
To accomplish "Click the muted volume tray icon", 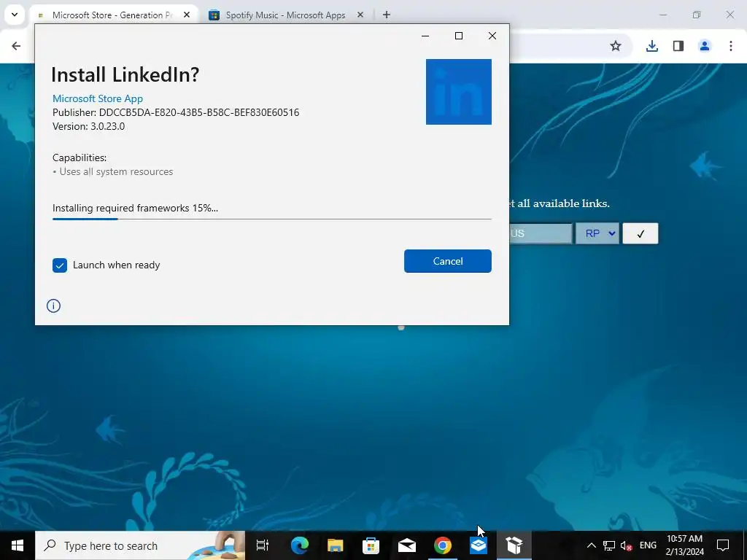I will pyautogui.click(x=627, y=545).
